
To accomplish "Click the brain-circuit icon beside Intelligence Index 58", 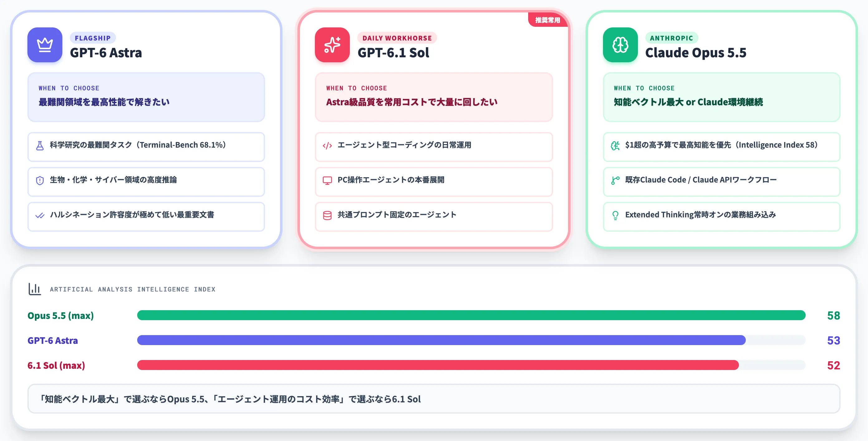I will [615, 146].
